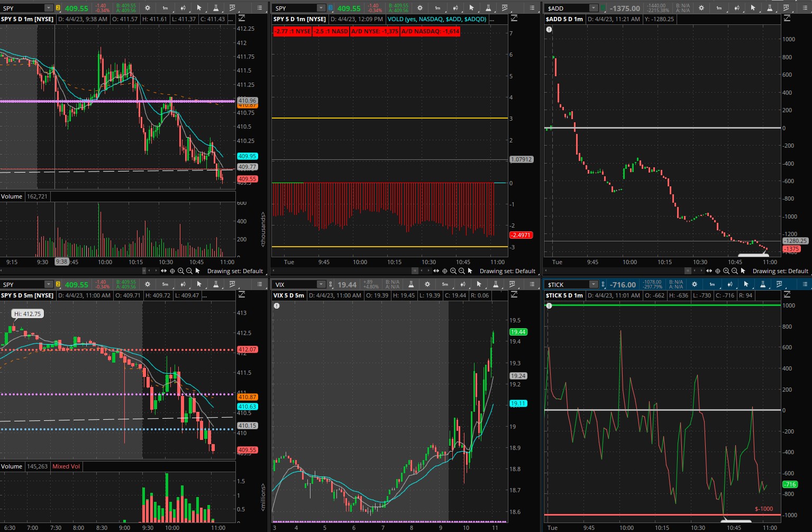Toggle symbol-link icon next to VIX symbol

click(x=331, y=284)
